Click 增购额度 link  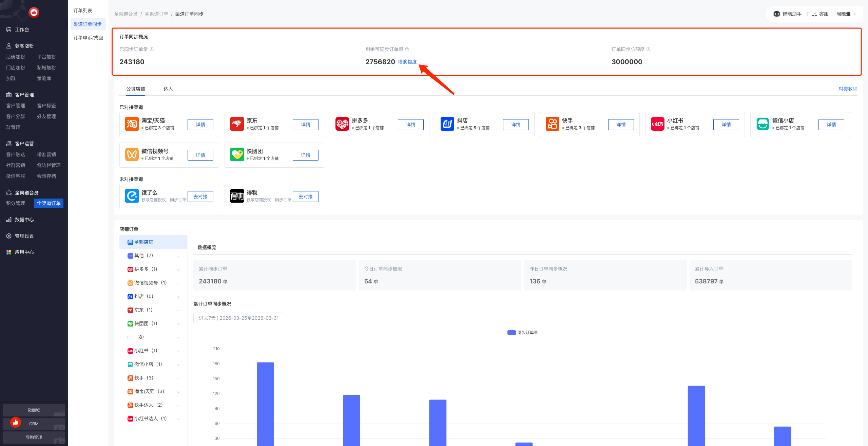pyautogui.click(x=407, y=62)
